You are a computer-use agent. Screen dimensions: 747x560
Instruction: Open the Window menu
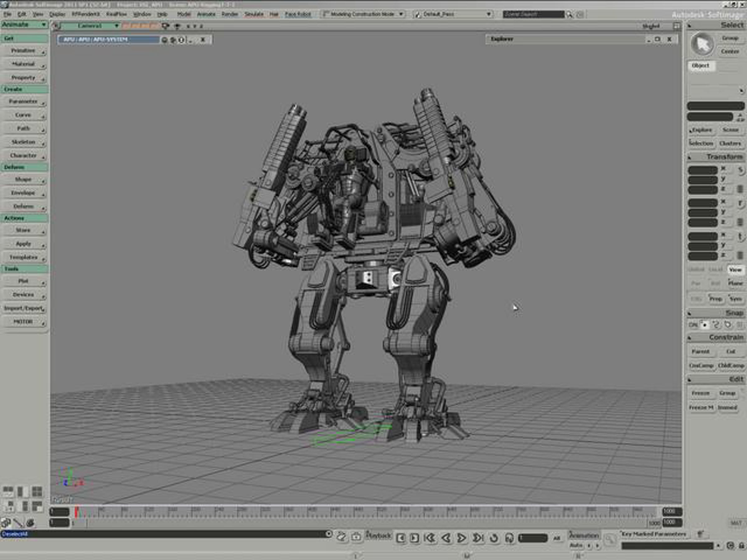point(142,14)
